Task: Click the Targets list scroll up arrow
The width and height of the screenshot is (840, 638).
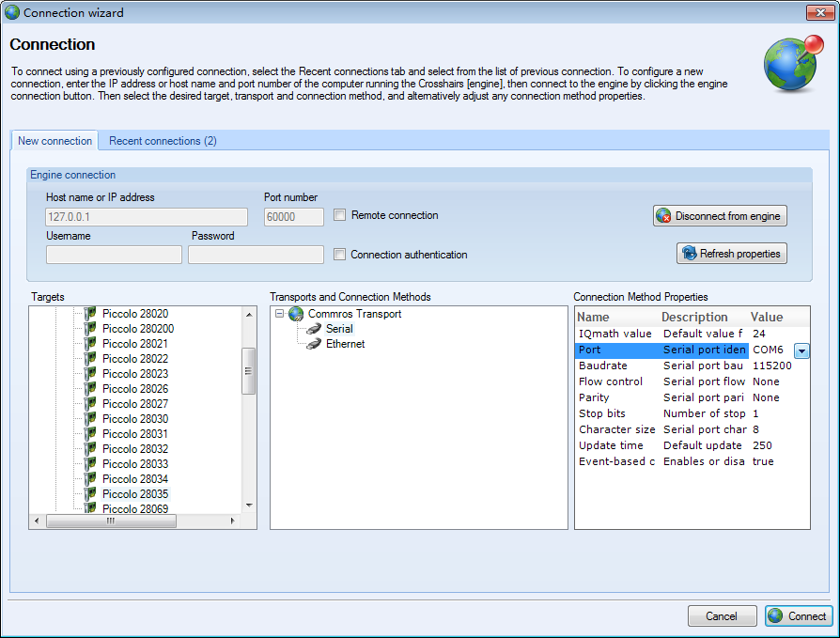Action: 249,315
